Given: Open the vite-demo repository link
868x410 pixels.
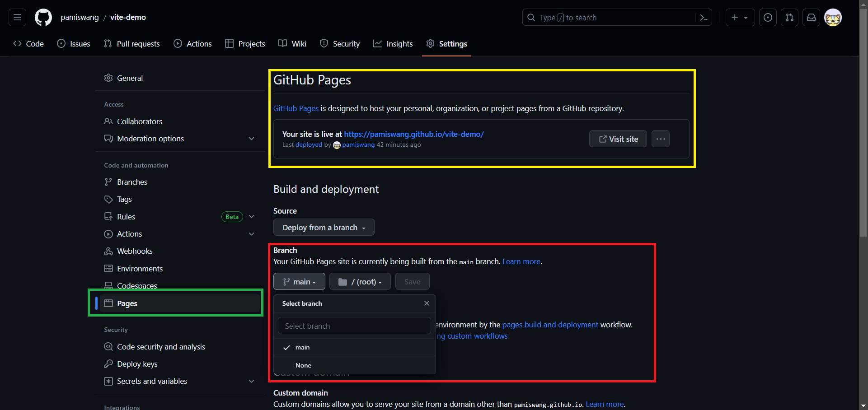Looking at the screenshot, I should [x=128, y=17].
